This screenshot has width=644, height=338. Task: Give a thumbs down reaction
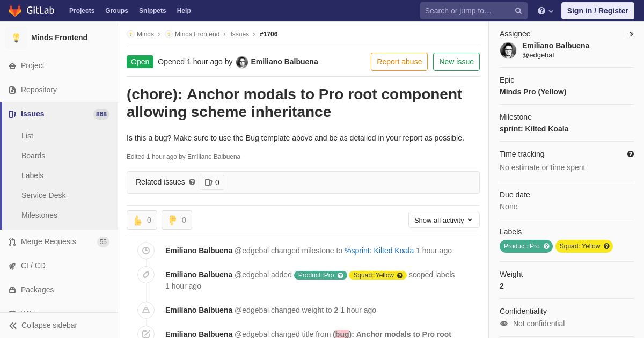tap(177, 220)
